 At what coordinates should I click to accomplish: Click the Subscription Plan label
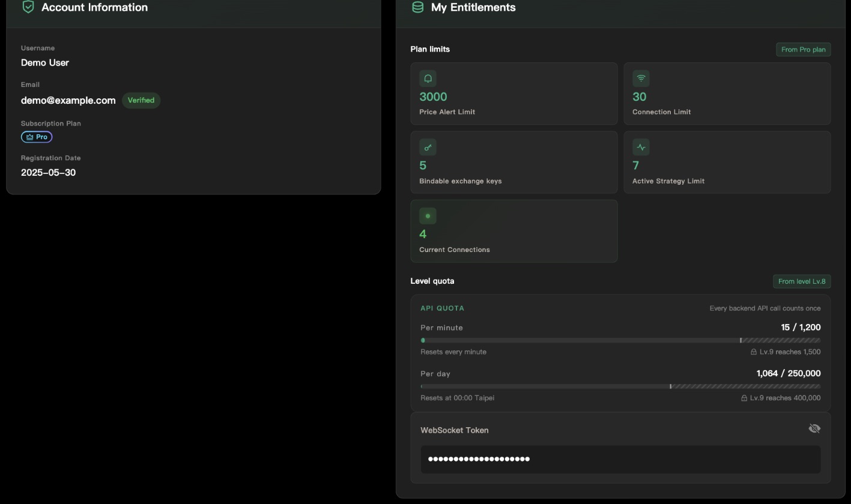51,124
